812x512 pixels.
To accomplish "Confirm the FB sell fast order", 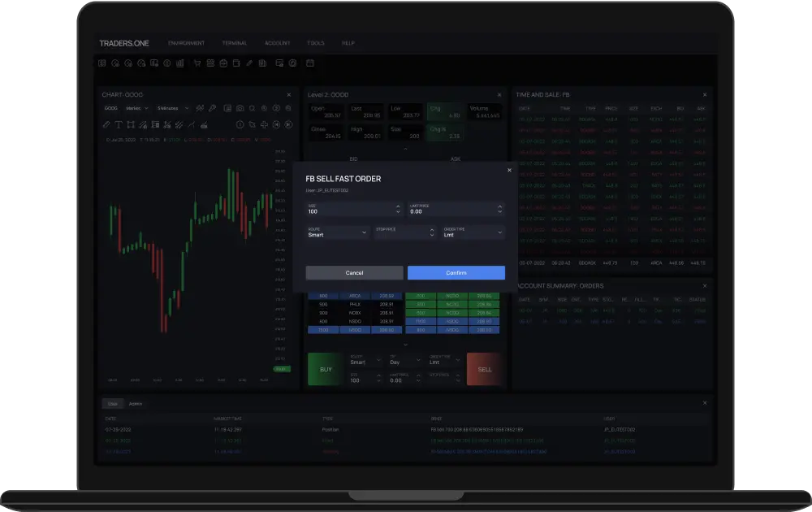I will (456, 273).
